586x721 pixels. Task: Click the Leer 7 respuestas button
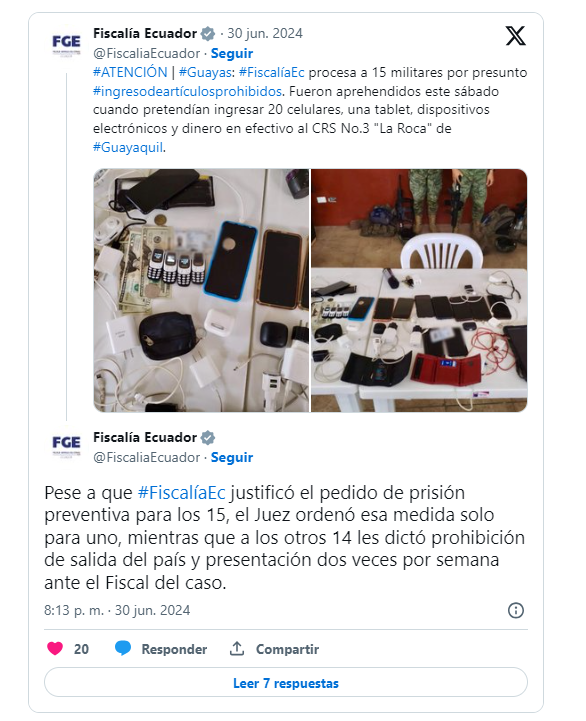click(x=286, y=683)
